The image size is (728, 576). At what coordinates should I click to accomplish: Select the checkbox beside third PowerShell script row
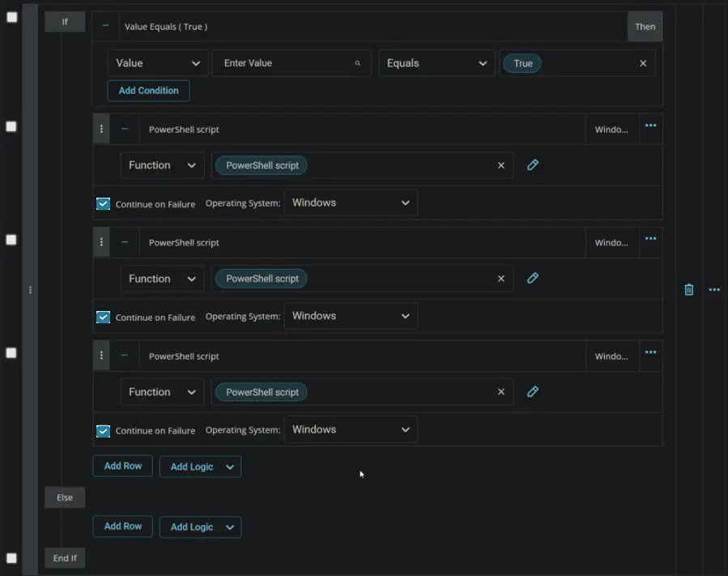click(11, 353)
